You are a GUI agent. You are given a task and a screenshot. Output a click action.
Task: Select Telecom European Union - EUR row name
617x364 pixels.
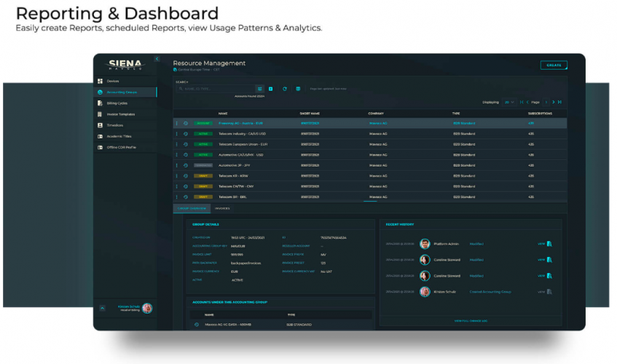243,144
